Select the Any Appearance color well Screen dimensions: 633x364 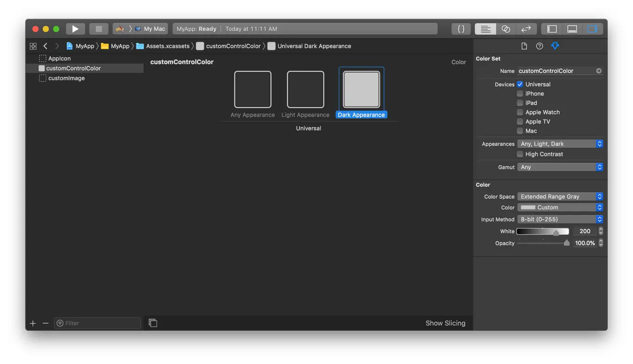point(253,89)
